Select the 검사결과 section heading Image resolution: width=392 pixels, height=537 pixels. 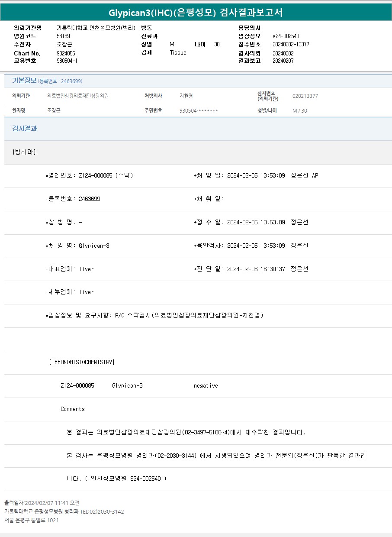[24, 129]
